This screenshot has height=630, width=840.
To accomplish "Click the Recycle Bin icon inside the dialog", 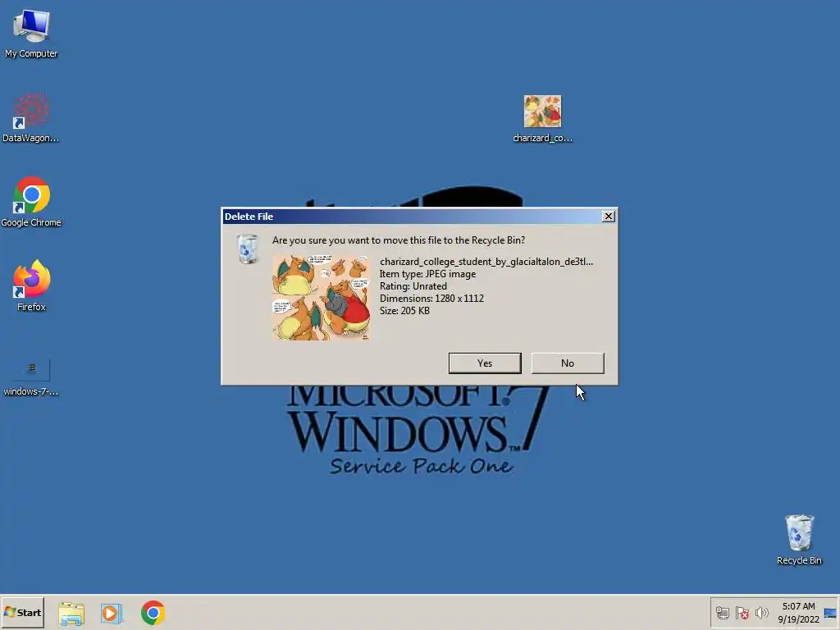I will [248, 249].
